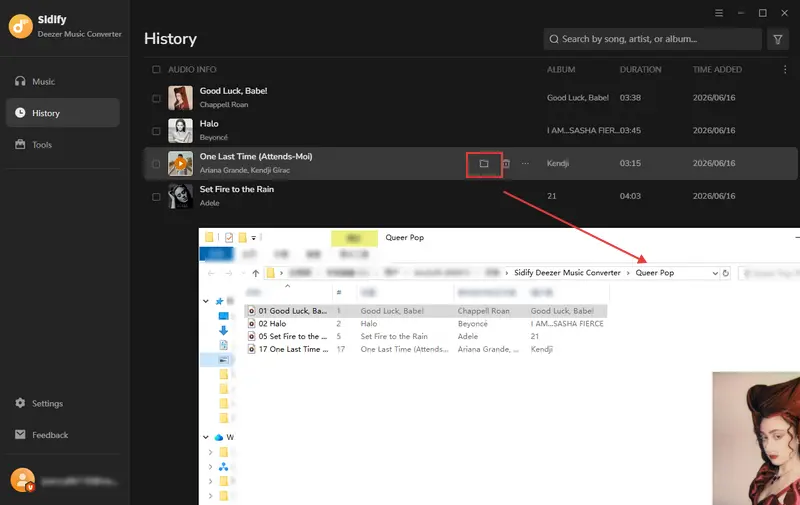This screenshot has height=505, width=800.
Task: Sort by the DURATION column header
Action: point(640,69)
